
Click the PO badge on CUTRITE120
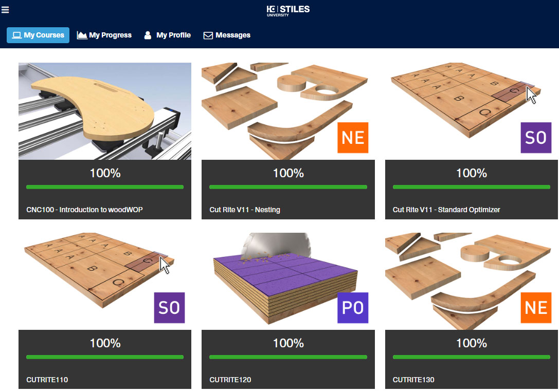point(353,308)
